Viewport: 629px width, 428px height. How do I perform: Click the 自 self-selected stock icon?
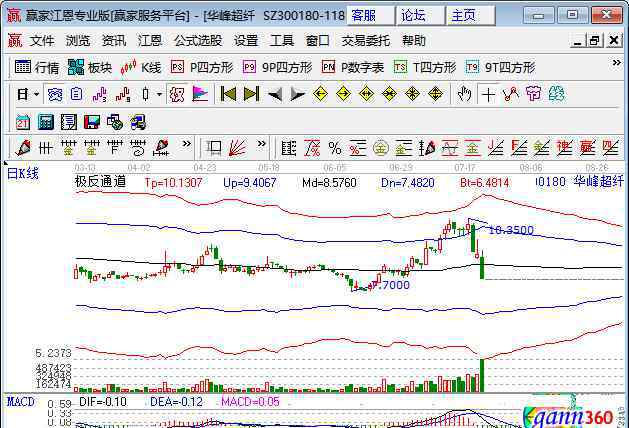coord(77,94)
